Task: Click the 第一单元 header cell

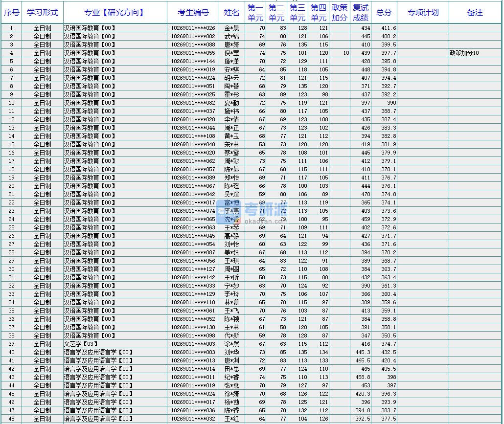Action: pyautogui.click(x=255, y=13)
